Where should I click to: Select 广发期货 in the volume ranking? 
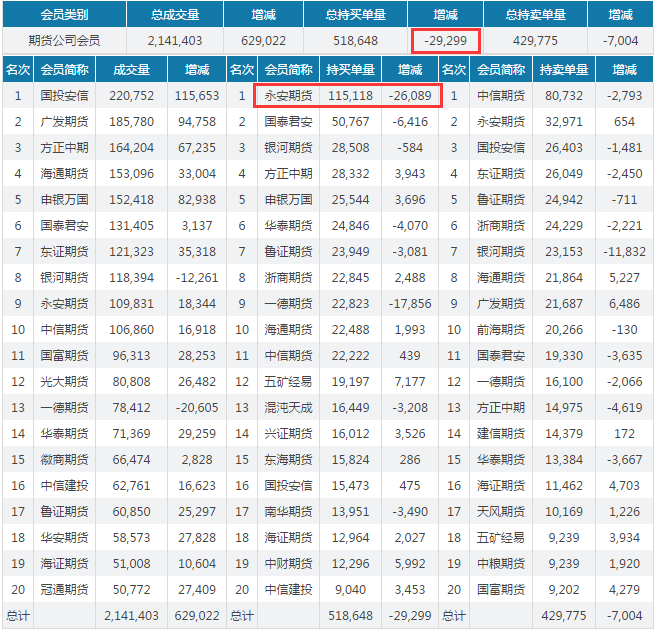click(64, 121)
